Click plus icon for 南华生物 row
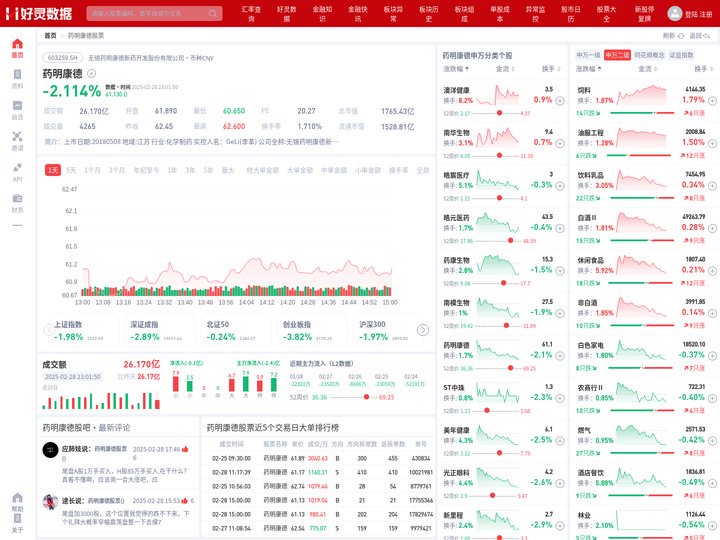This screenshot has height=540, width=720. point(560,143)
